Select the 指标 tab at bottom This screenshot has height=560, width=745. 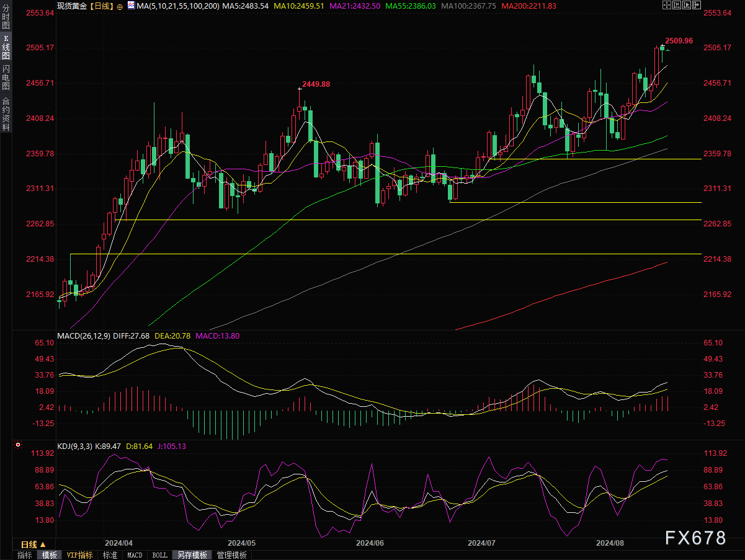click(25, 555)
